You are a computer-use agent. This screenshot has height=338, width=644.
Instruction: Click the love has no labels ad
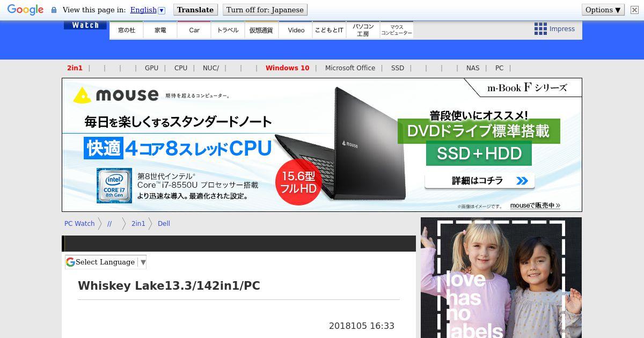pos(501,277)
